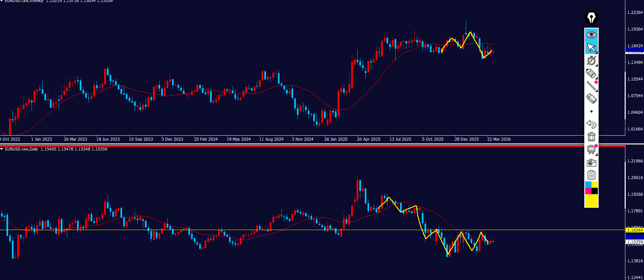Click the current yellow color swatch
The image size is (644, 280).
coord(591,200)
